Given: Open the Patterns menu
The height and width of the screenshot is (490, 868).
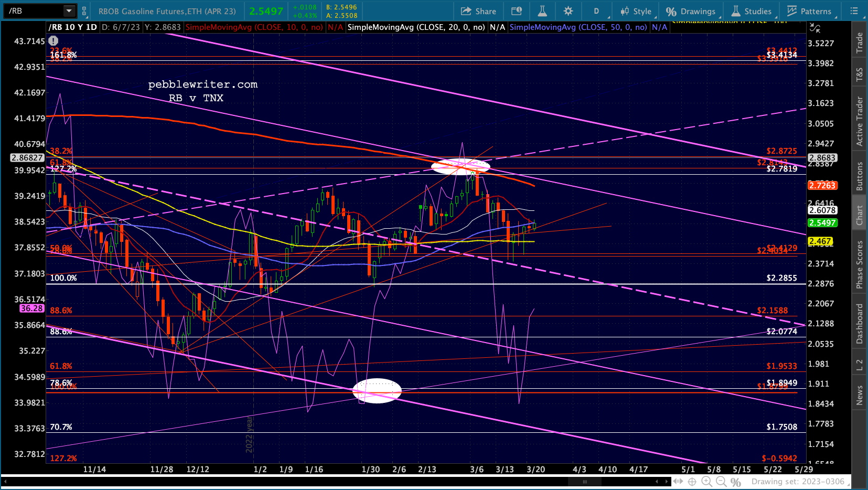Looking at the screenshot, I should [x=809, y=11].
